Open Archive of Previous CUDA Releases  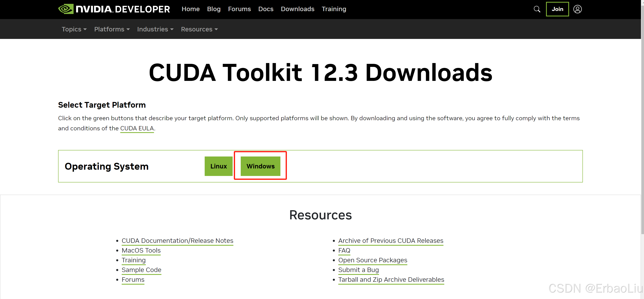coord(391,241)
